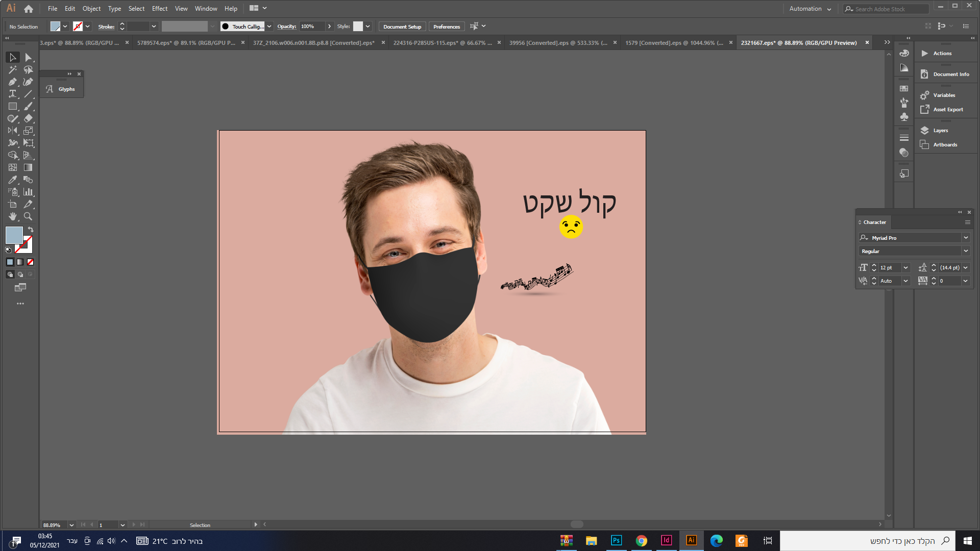The height and width of the screenshot is (551, 980).
Task: Open the Layers panel
Action: click(x=940, y=131)
